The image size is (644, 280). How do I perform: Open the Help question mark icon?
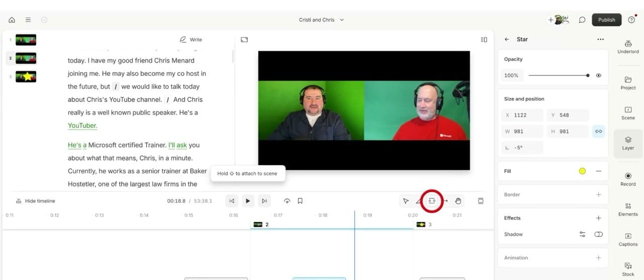click(x=631, y=20)
